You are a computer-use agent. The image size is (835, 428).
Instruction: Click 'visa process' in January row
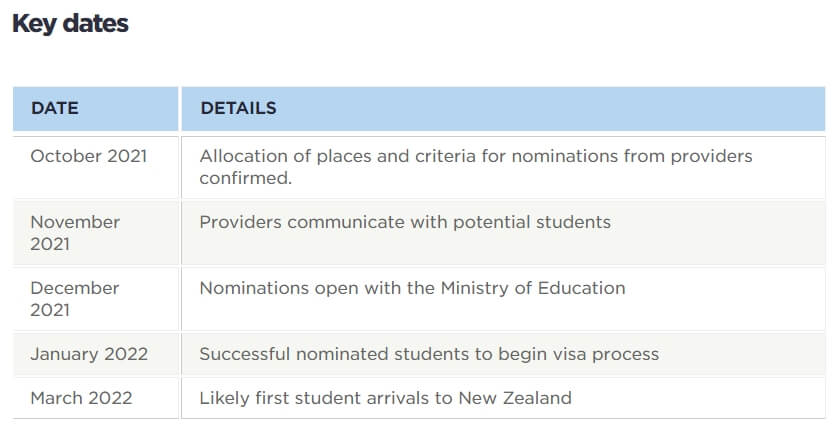600,354
